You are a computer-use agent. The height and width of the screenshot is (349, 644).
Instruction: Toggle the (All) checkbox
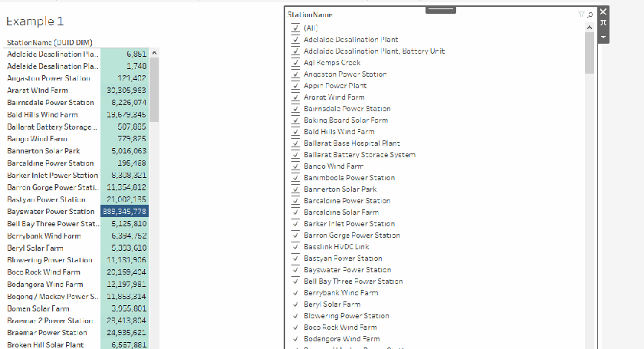(294, 28)
